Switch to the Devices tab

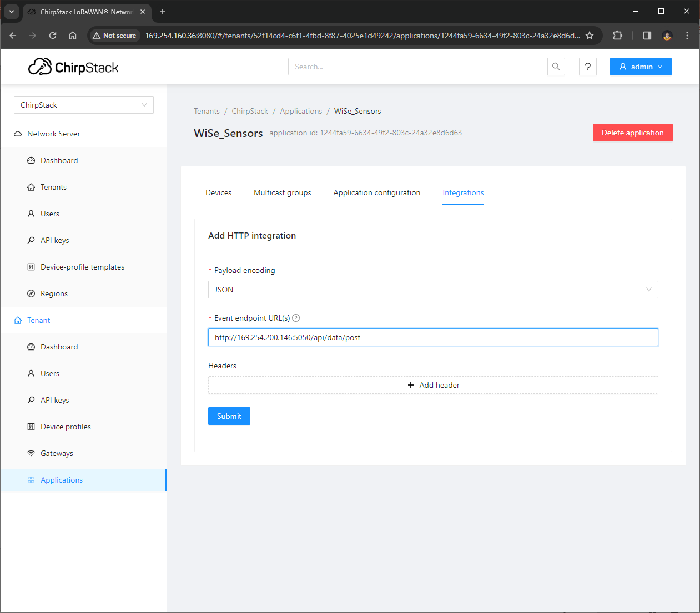point(218,192)
